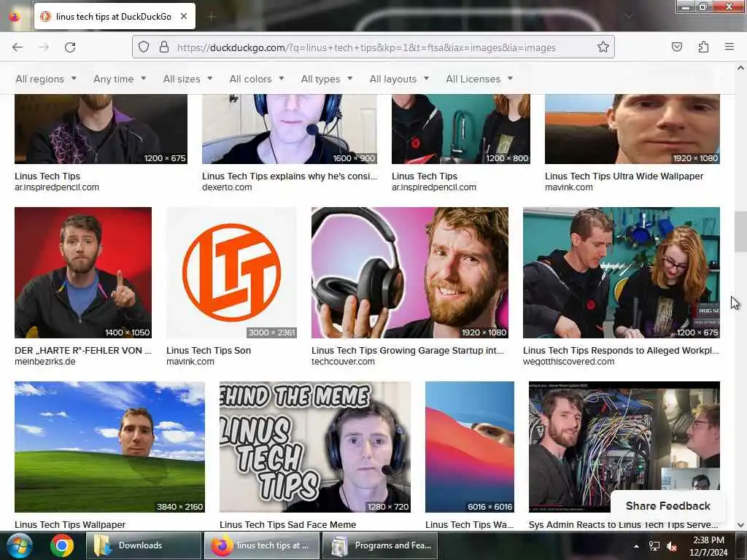The height and width of the screenshot is (560, 747).
Task: Expand the Any time filter
Action: [x=120, y=79]
